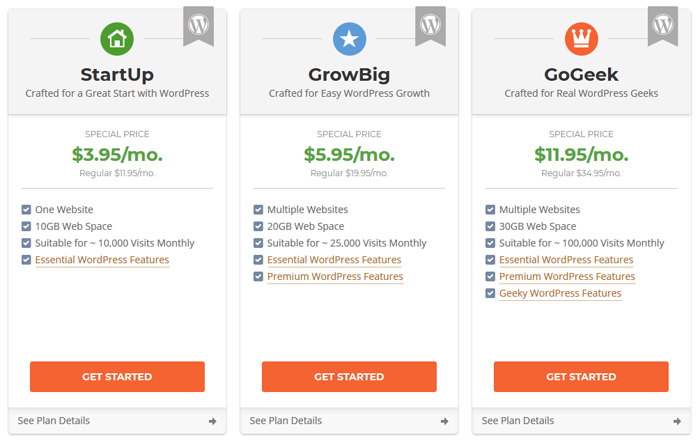Screen dimensions: 700x445
Task: Click the $5.95/mo. GrowBig price
Action: point(349,154)
